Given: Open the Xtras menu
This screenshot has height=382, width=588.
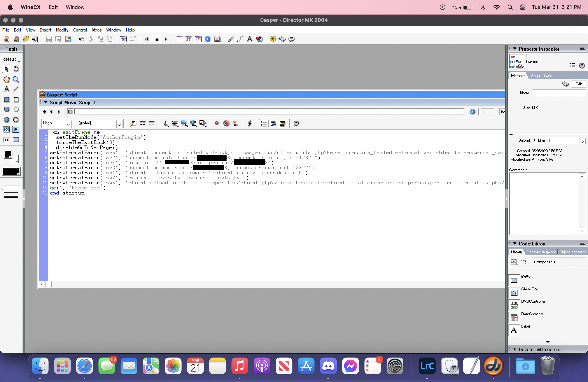Looking at the screenshot, I should point(96,30).
